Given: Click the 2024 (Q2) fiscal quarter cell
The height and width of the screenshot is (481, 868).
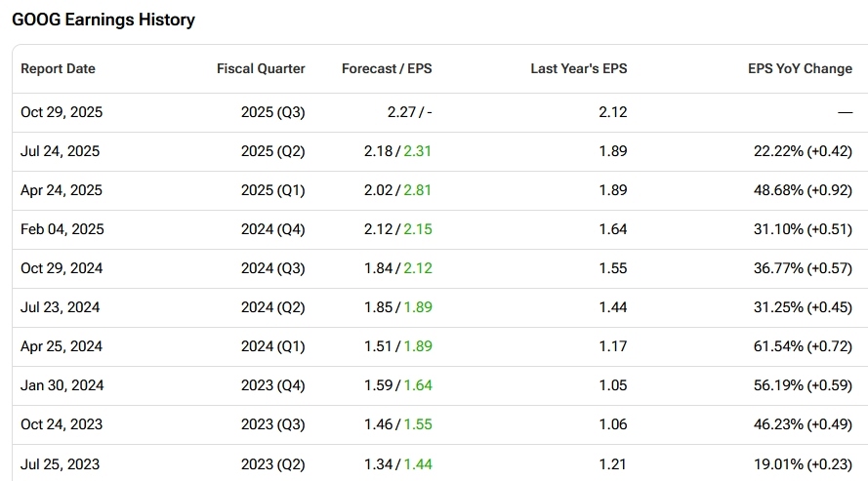Looking at the screenshot, I should tap(272, 307).
